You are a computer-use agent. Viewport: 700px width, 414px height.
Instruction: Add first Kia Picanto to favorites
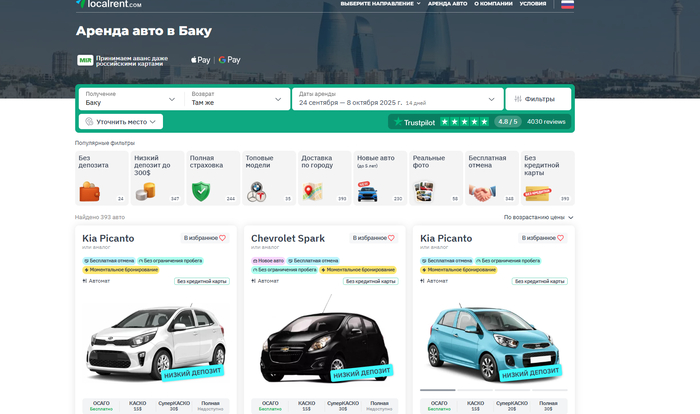(205, 238)
